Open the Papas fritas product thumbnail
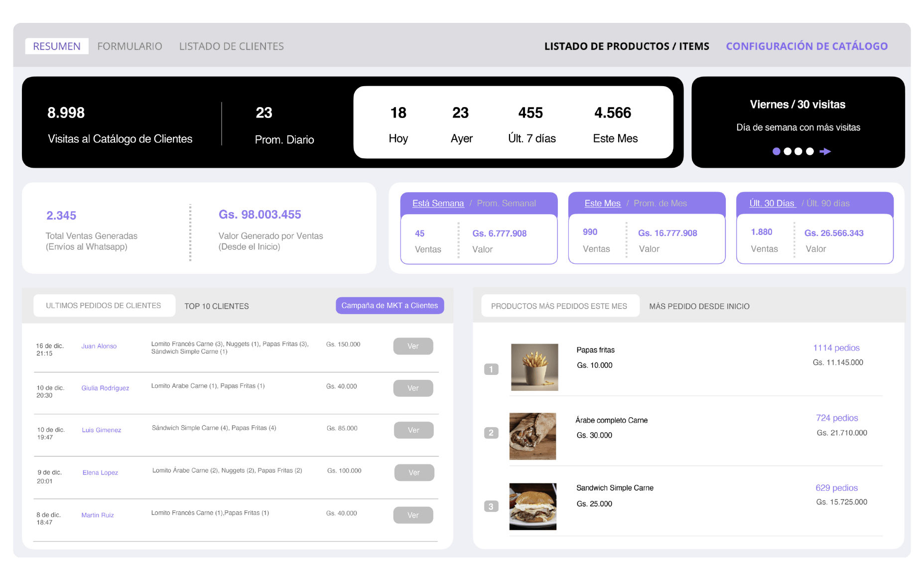924x581 pixels. pos(534,367)
